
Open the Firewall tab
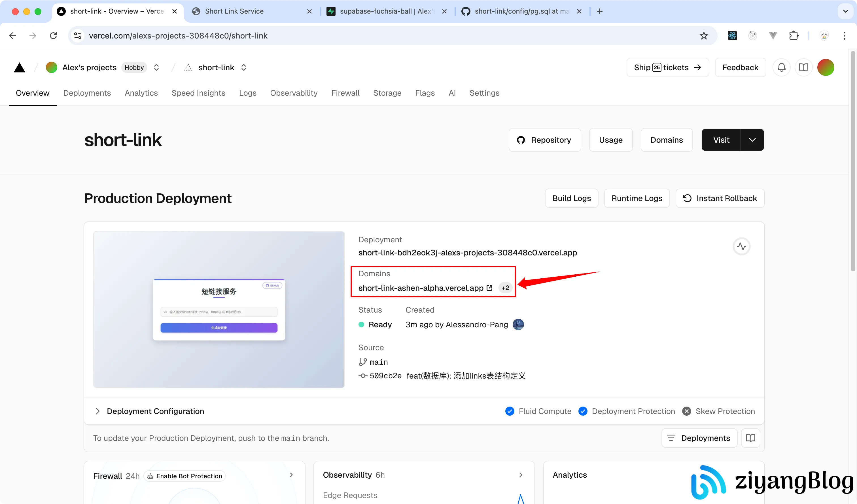(345, 93)
